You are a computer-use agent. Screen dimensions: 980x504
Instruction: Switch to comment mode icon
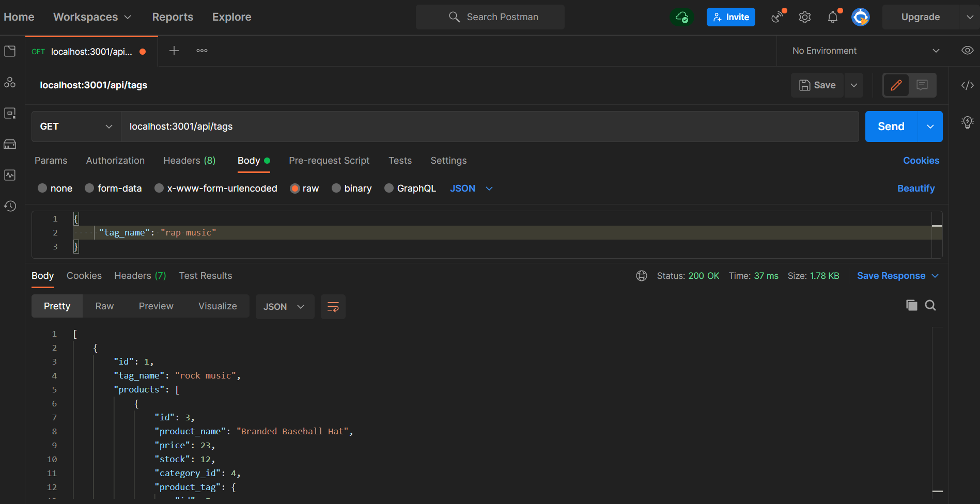point(922,85)
